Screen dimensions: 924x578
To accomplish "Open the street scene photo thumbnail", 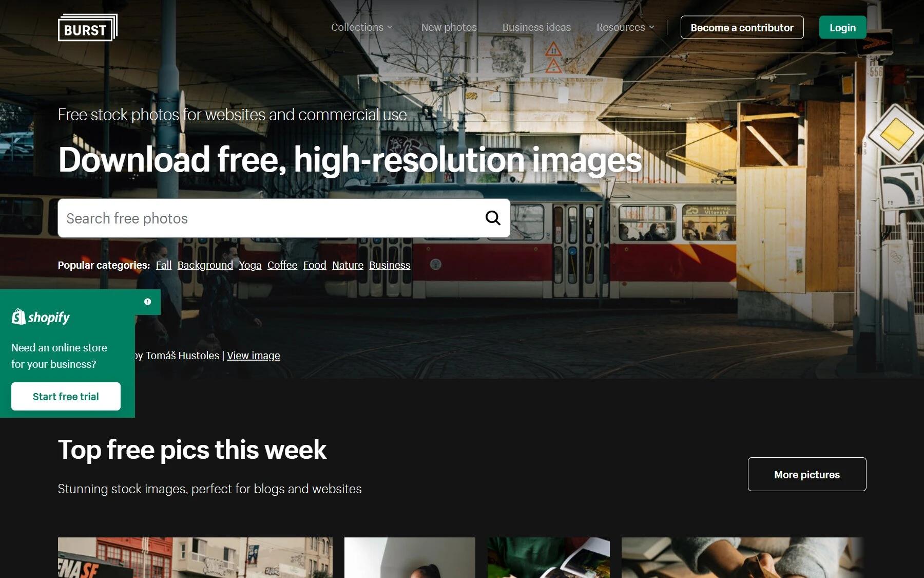I will [195, 557].
